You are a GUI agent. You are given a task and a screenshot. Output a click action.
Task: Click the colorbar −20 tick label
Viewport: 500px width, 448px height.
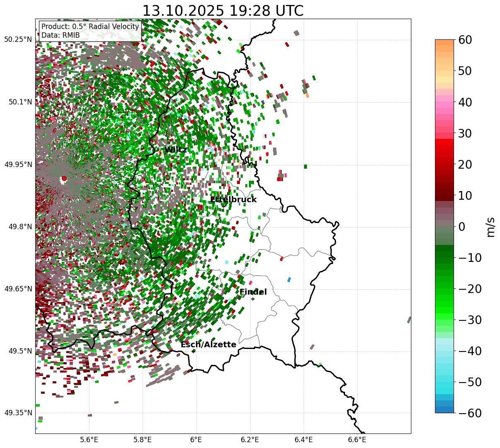pyautogui.click(x=470, y=289)
